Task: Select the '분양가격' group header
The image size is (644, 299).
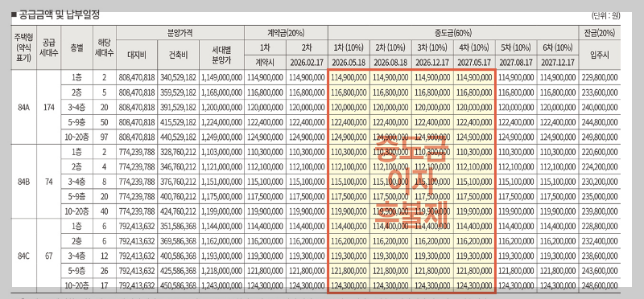Action: [180, 33]
